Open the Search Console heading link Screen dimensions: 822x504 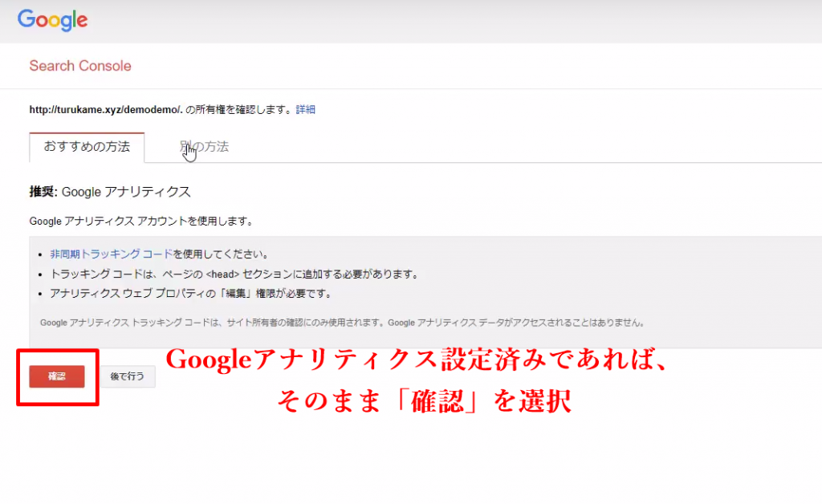click(80, 66)
